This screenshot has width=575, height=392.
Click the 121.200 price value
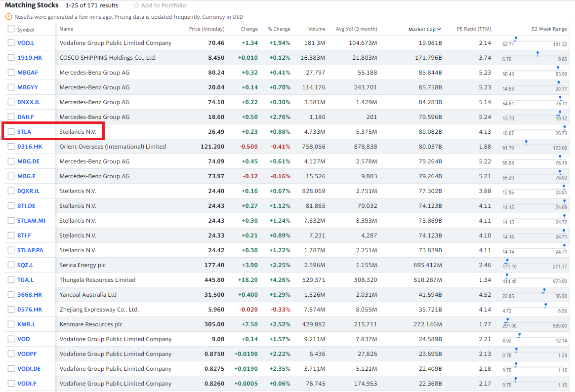(x=212, y=147)
